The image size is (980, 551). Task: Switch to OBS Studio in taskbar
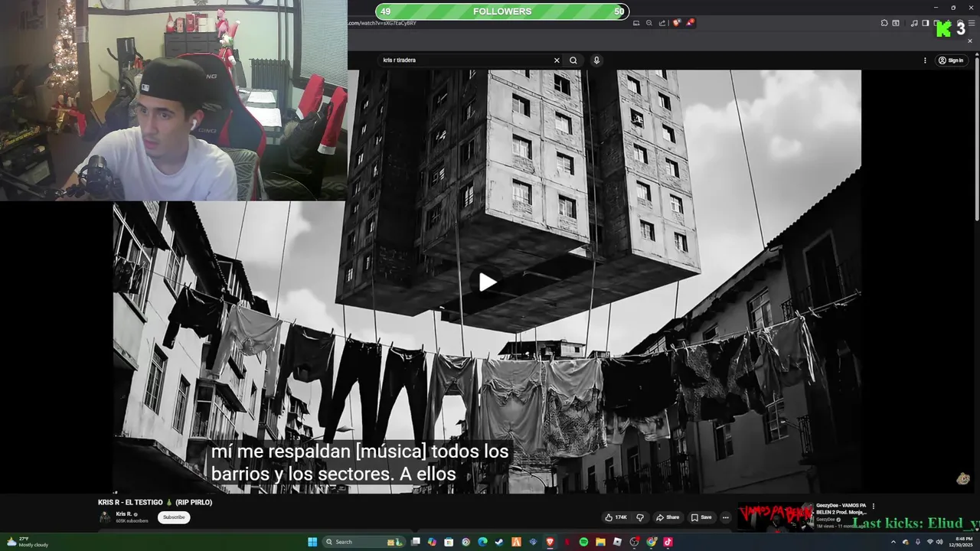pos(634,542)
